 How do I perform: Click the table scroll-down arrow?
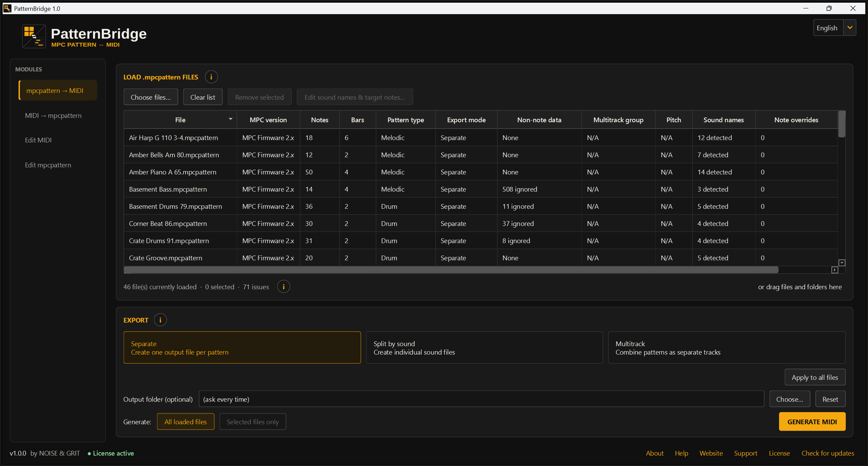pos(842,263)
